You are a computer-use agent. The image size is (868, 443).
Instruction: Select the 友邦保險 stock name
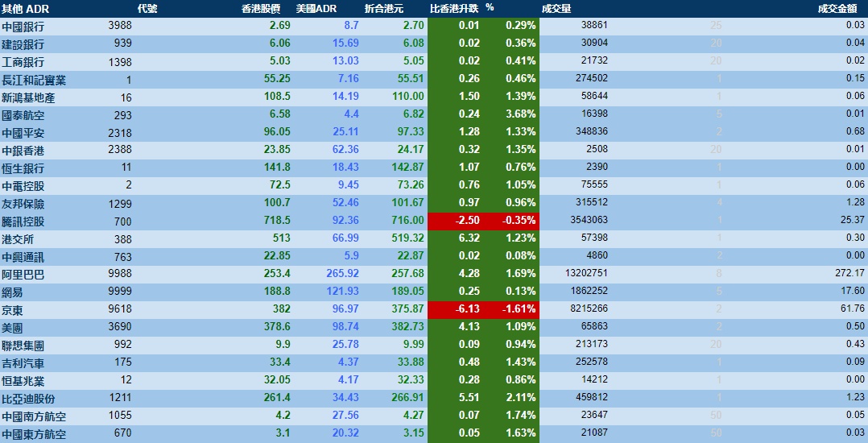point(23,204)
